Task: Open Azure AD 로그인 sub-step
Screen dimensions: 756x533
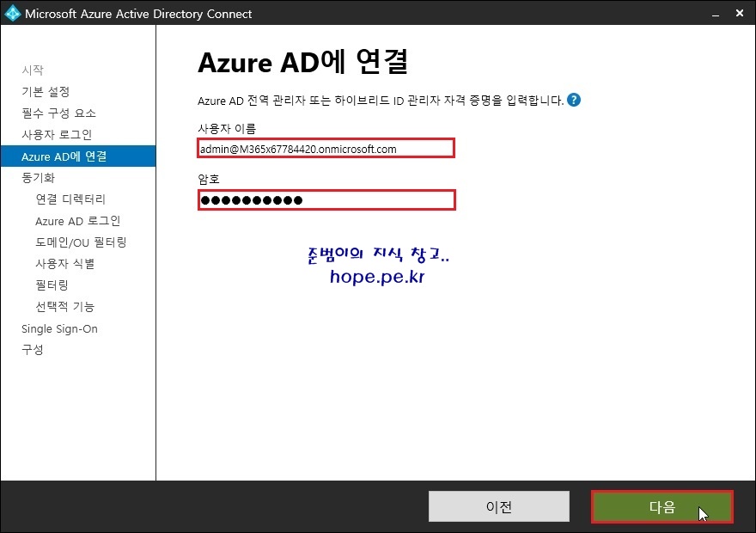Action: [77, 221]
